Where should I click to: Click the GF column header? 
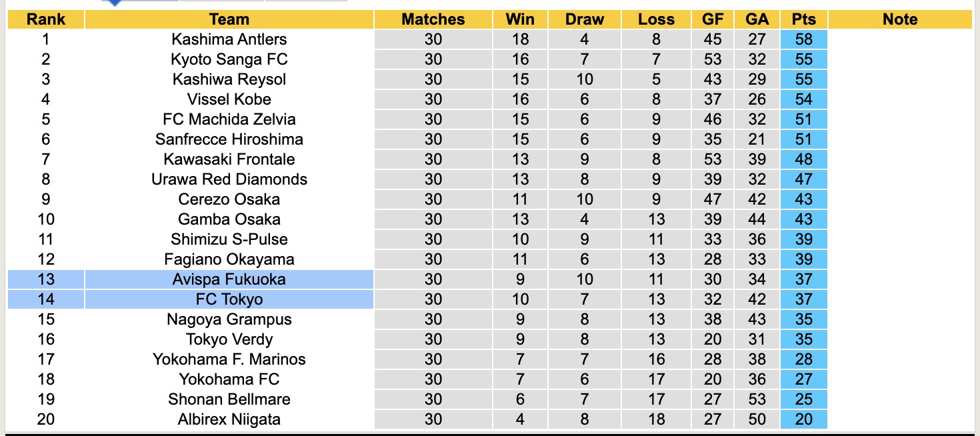[713, 19]
